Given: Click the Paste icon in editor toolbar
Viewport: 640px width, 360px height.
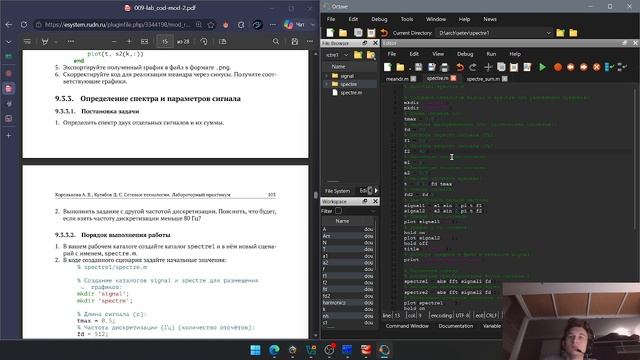Looking at the screenshot, I should (514, 67).
